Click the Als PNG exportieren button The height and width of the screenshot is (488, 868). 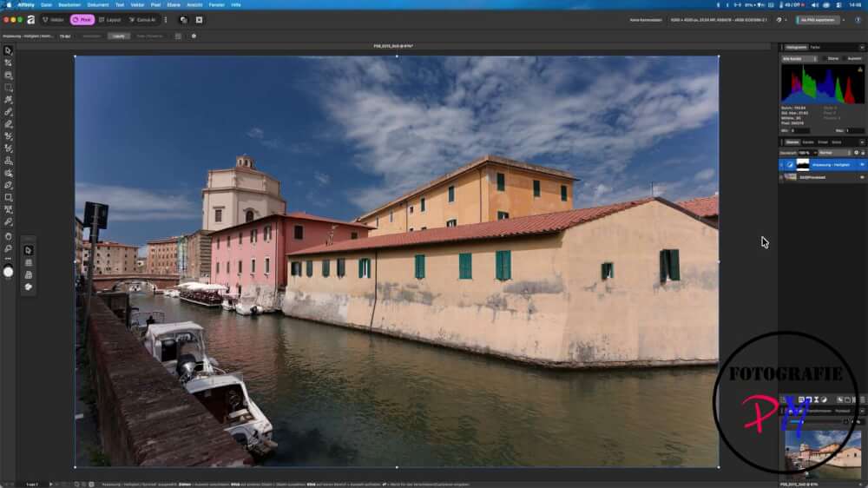817,20
